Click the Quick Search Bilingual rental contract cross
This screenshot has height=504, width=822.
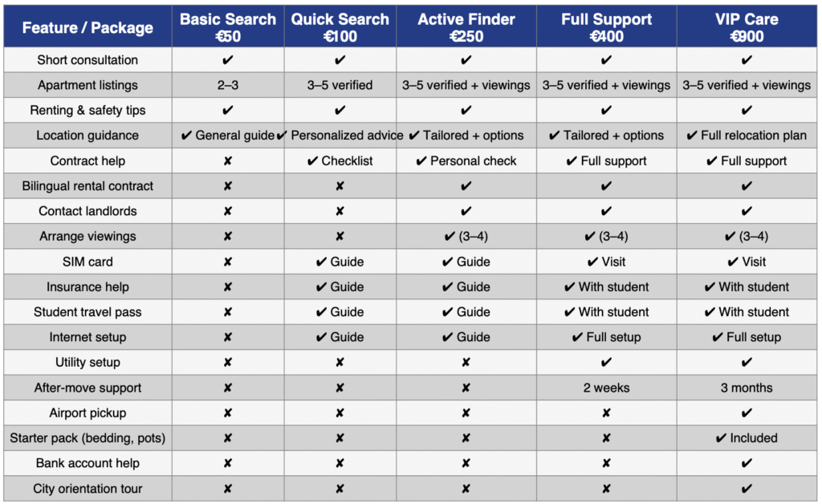click(x=340, y=186)
